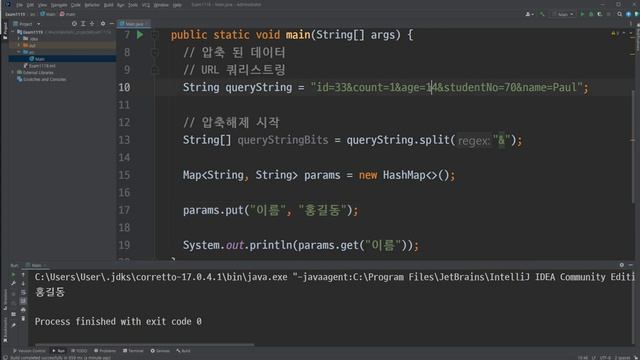Open the Refactor menu

click(92, 5)
